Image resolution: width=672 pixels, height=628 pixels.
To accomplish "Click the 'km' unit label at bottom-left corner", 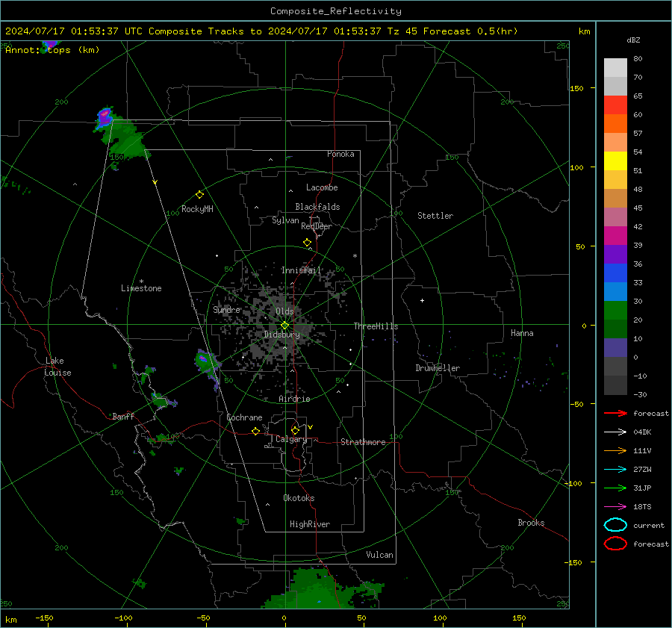I will pyautogui.click(x=10, y=620).
